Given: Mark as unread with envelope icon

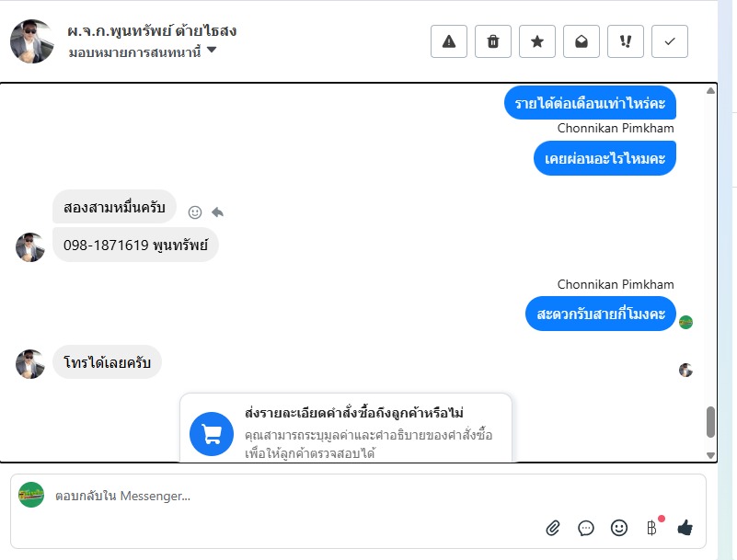Looking at the screenshot, I should (x=581, y=41).
